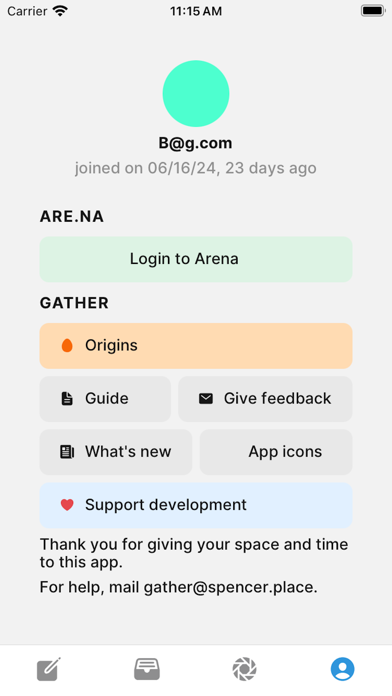The height and width of the screenshot is (696, 392).
Task: Tap the document icon beside Guide
Action: click(x=67, y=399)
